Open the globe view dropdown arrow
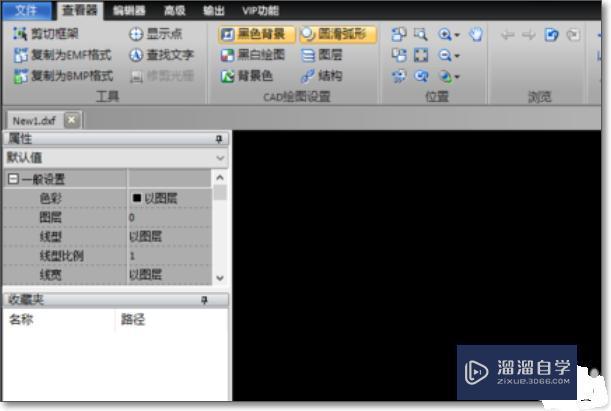Image resolution: width=611 pixels, height=411 pixels. (x=457, y=77)
